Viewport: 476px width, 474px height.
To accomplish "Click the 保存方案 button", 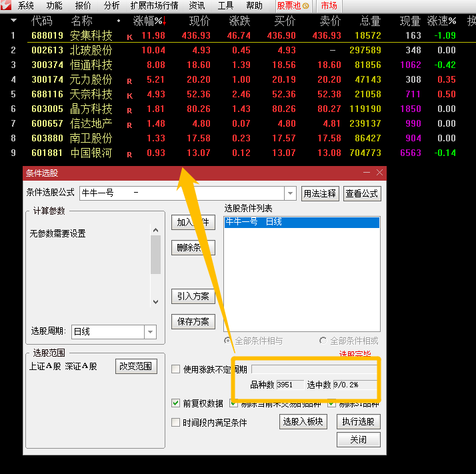I will (x=193, y=321).
